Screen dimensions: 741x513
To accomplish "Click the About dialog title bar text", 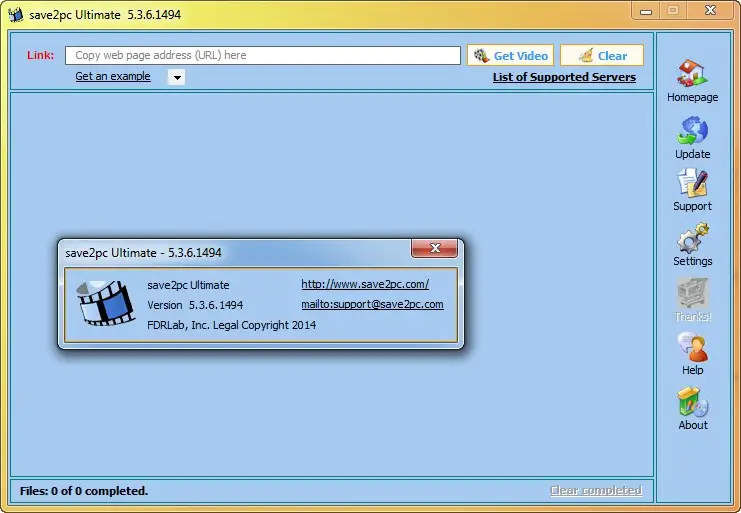I will point(143,253).
